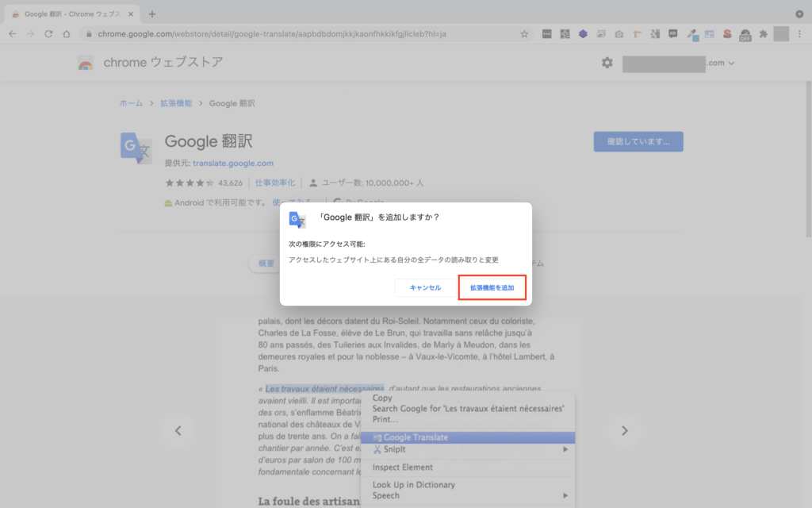
Task: Switch to the 概要 tab
Action: (x=266, y=264)
